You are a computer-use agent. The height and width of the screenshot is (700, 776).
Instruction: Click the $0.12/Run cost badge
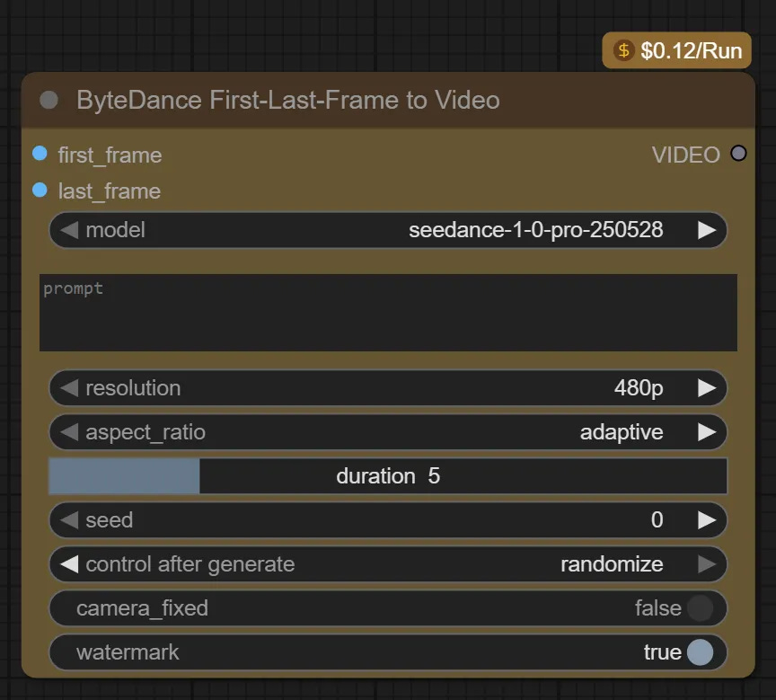tap(676, 50)
